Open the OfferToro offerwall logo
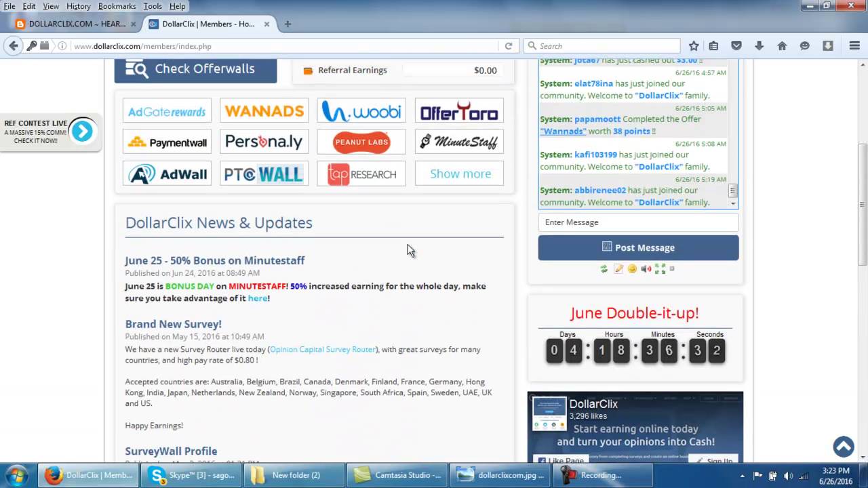The height and width of the screenshot is (488, 868). click(459, 111)
